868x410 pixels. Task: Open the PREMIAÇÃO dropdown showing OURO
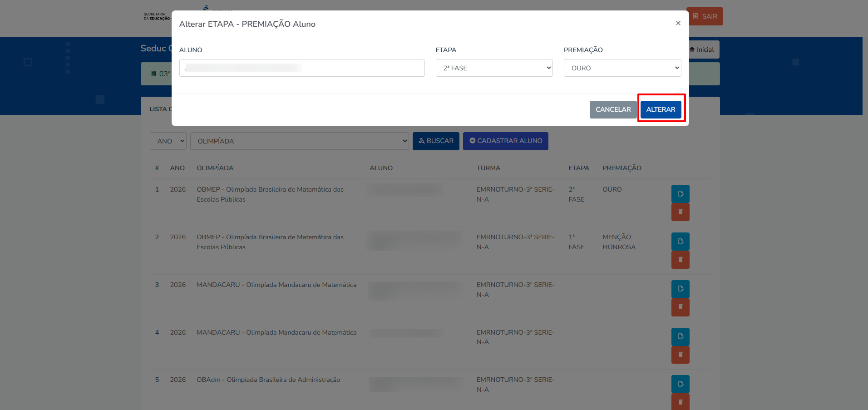(622, 68)
